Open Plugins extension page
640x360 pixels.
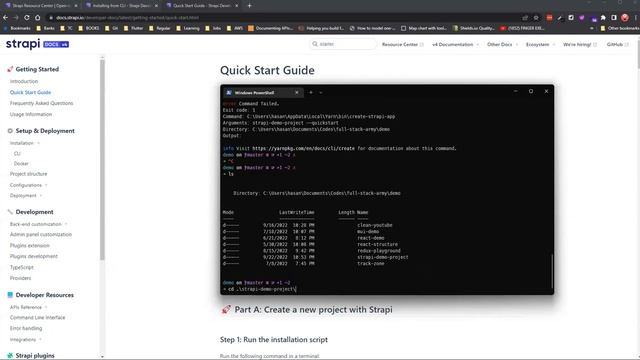click(x=29, y=246)
